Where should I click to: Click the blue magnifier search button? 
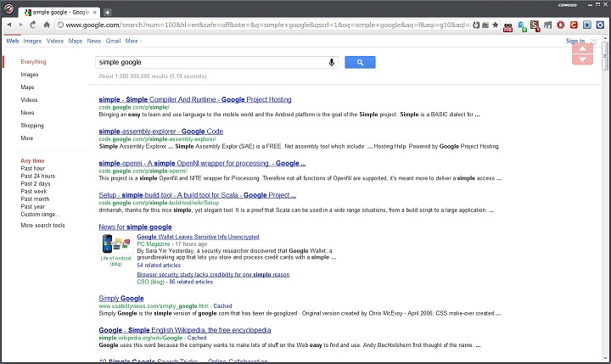(360, 62)
